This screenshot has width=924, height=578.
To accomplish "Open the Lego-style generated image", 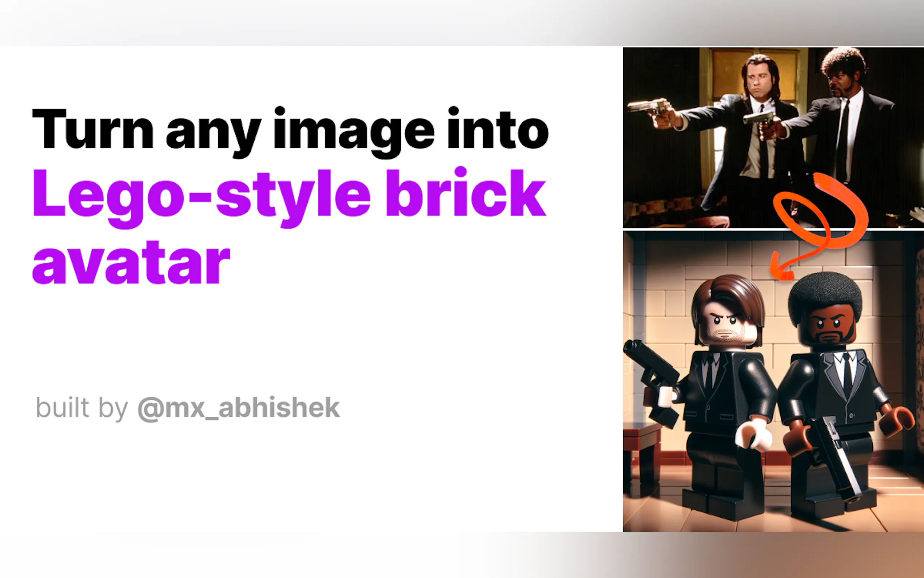I will tap(773, 381).
